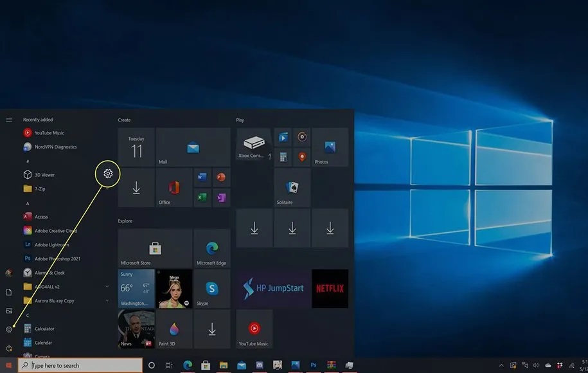Image resolution: width=588 pixels, height=373 pixels.
Task: Open Photoshop from the taskbar
Action: (314, 365)
